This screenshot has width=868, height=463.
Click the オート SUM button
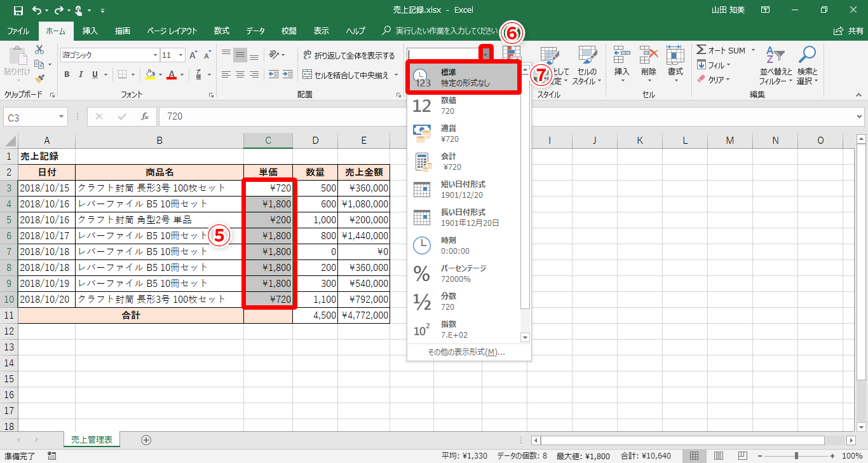point(722,50)
